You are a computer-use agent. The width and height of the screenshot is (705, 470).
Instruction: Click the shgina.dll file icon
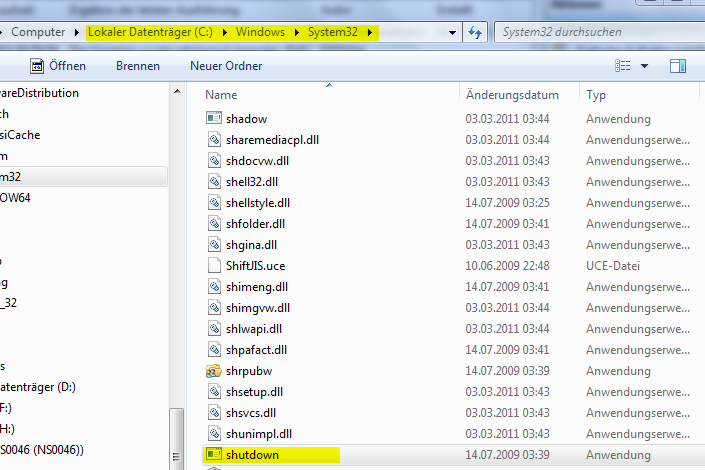click(x=214, y=245)
